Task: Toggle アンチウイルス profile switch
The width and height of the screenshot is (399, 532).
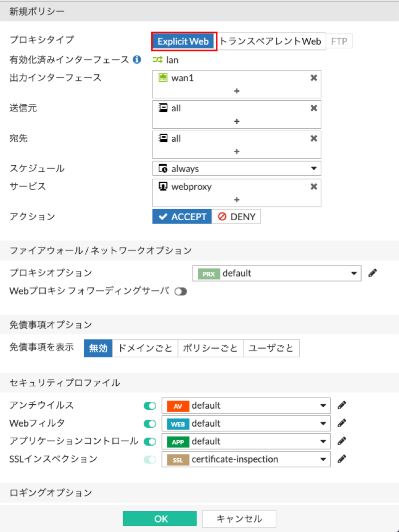Action: (150, 405)
